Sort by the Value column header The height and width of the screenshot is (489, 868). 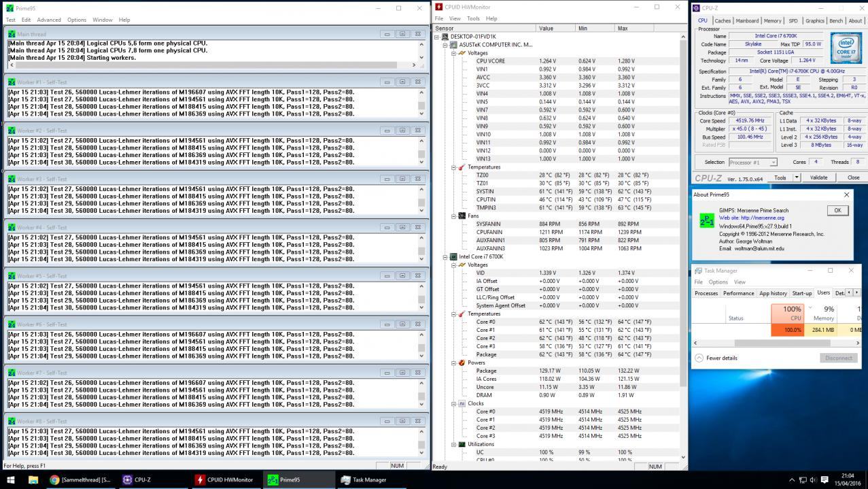[556, 29]
